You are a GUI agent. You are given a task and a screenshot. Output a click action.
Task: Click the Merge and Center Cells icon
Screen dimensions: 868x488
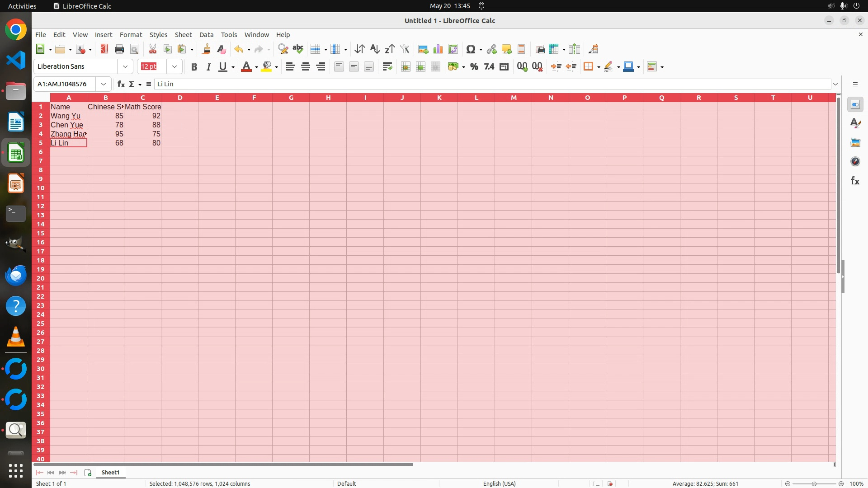coord(406,67)
